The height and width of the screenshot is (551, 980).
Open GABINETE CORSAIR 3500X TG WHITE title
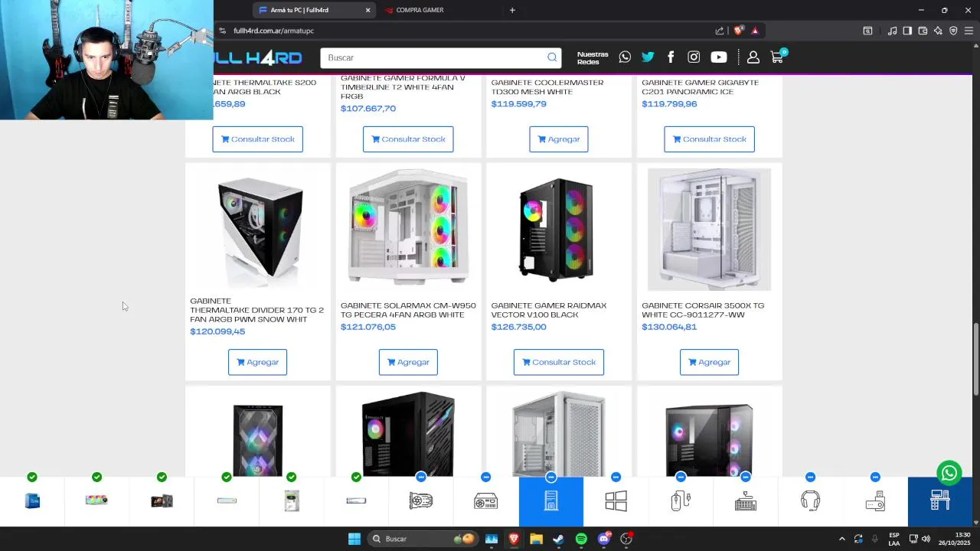pyautogui.click(x=703, y=310)
